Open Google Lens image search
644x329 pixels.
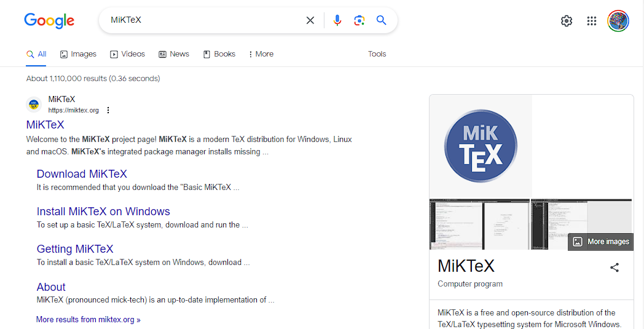tap(359, 20)
